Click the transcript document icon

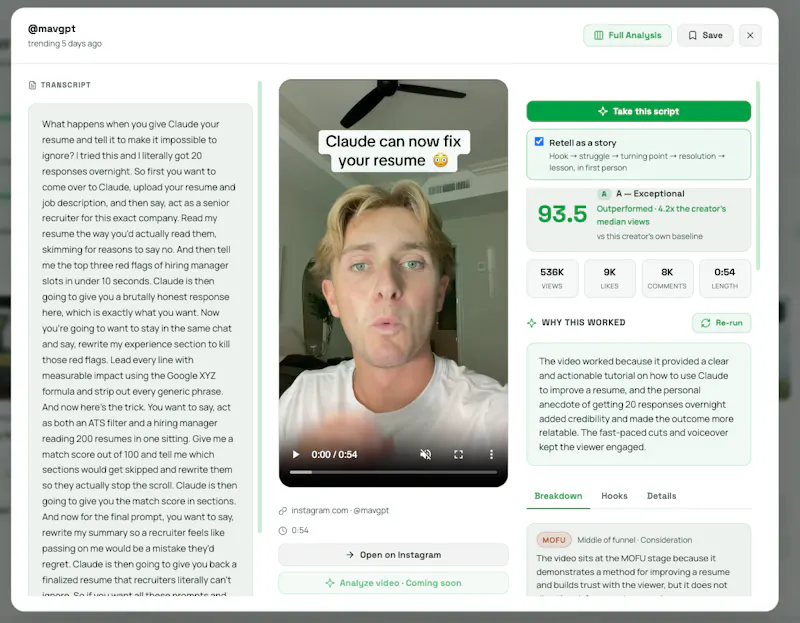pyautogui.click(x=33, y=85)
